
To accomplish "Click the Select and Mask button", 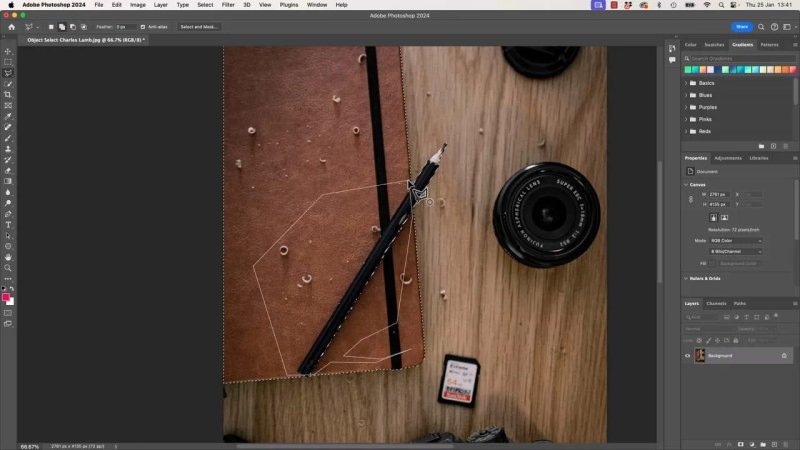I will pos(198,27).
